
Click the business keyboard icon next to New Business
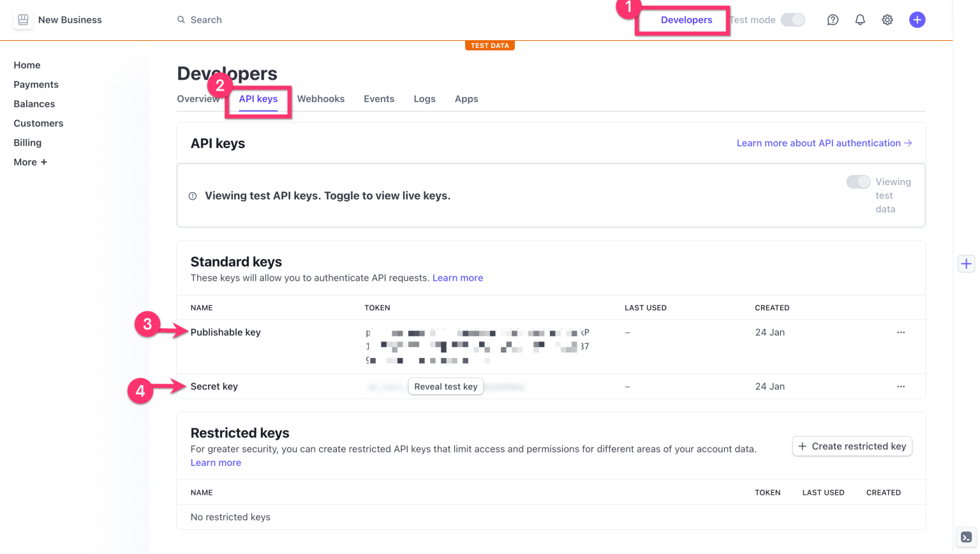[23, 20]
